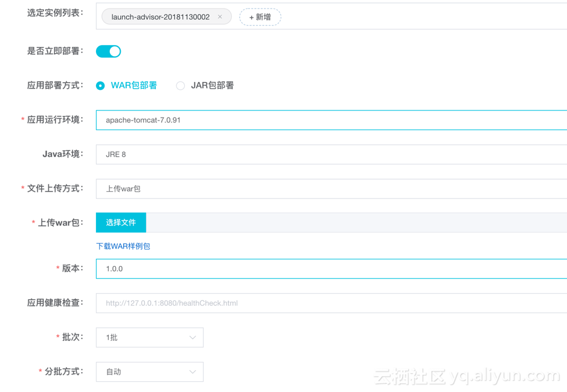Click the chevron icon on the 批次 selector
The width and height of the screenshot is (567, 392).
pyautogui.click(x=192, y=337)
